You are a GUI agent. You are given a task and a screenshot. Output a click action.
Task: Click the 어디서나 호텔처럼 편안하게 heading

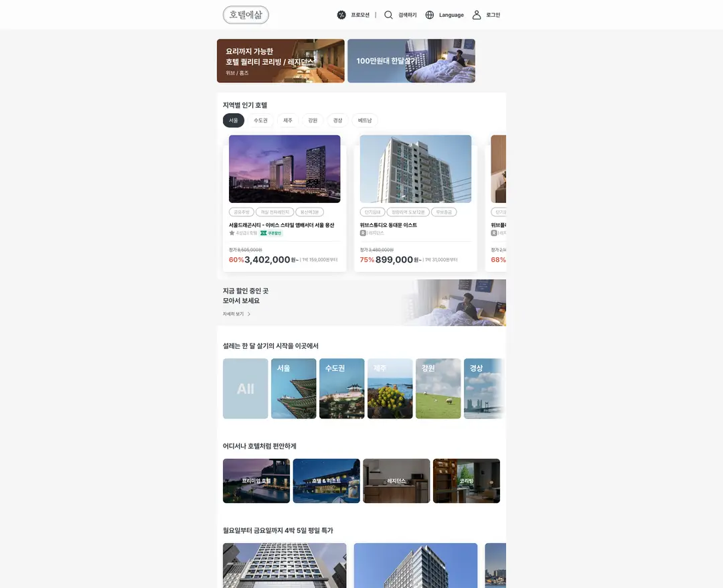(260, 447)
